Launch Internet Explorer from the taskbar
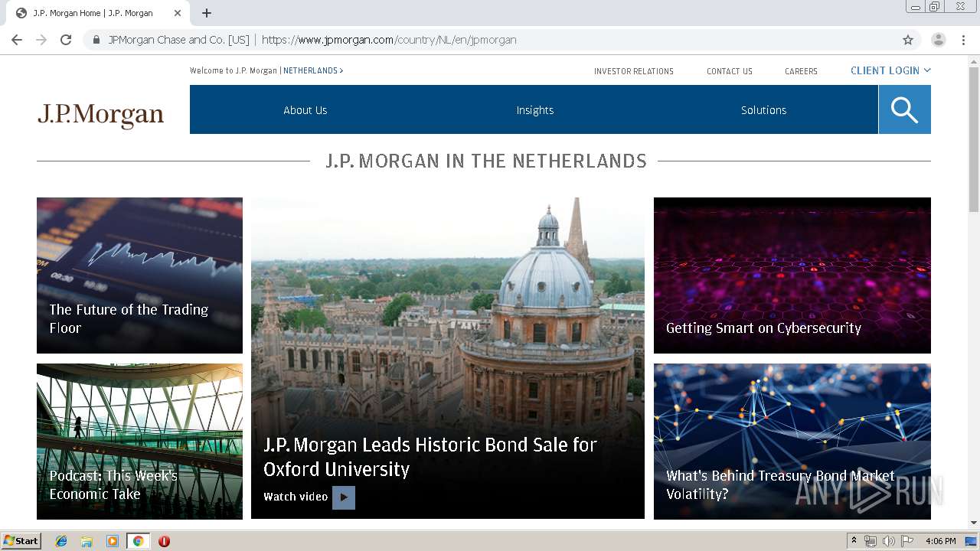980x551 pixels. (x=61, y=541)
